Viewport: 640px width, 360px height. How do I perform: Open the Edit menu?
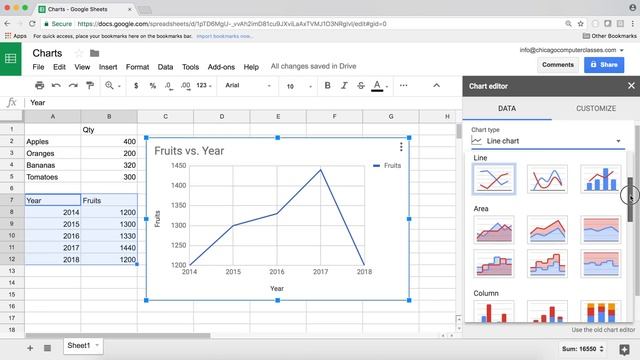(x=59, y=67)
